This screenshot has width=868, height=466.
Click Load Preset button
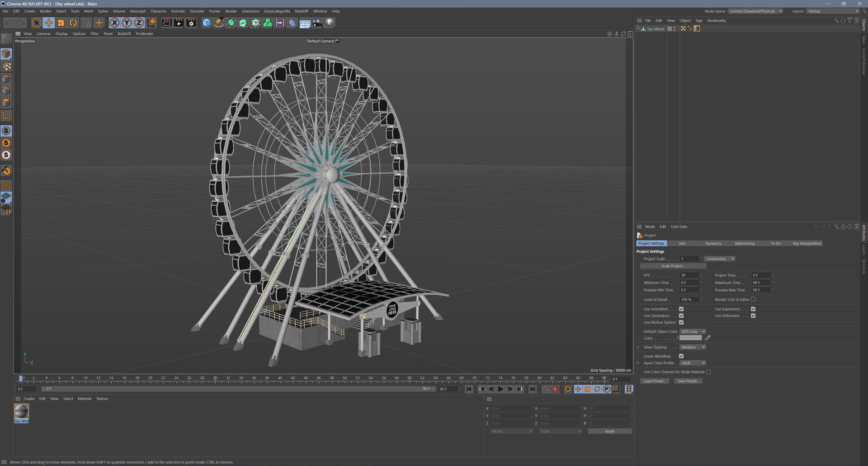[654, 381]
